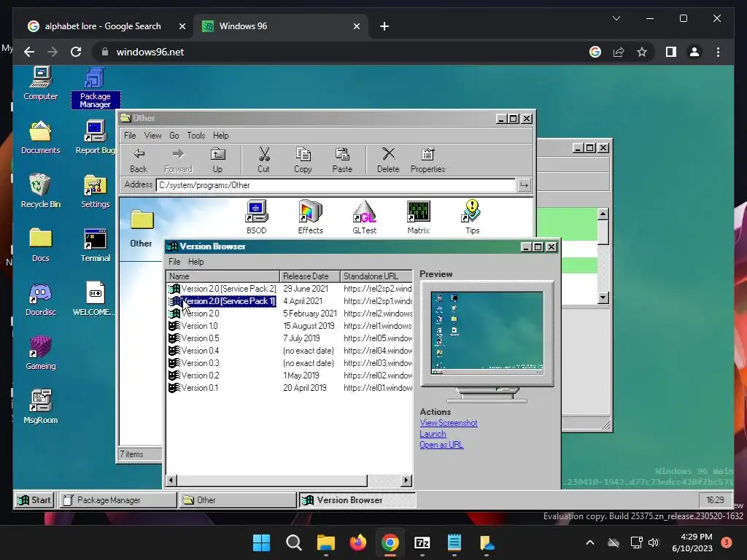Select the Version 0.4 row
Screen dimensions: 747x560
(290, 351)
